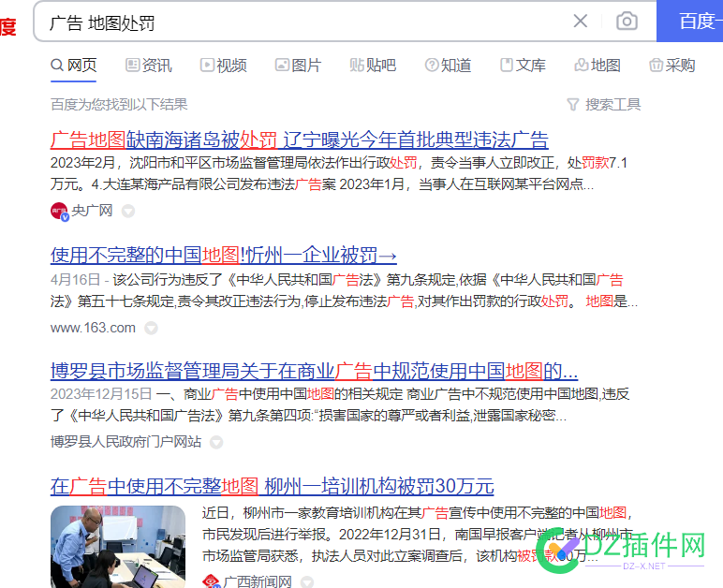Switch to the 视频 tab

[x=224, y=65]
